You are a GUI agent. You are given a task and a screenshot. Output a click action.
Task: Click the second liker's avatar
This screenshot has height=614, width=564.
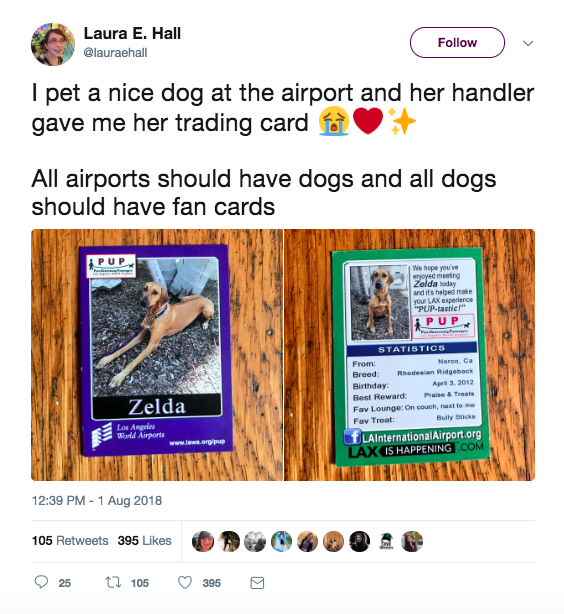pyautogui.click(x=229, y=542)
